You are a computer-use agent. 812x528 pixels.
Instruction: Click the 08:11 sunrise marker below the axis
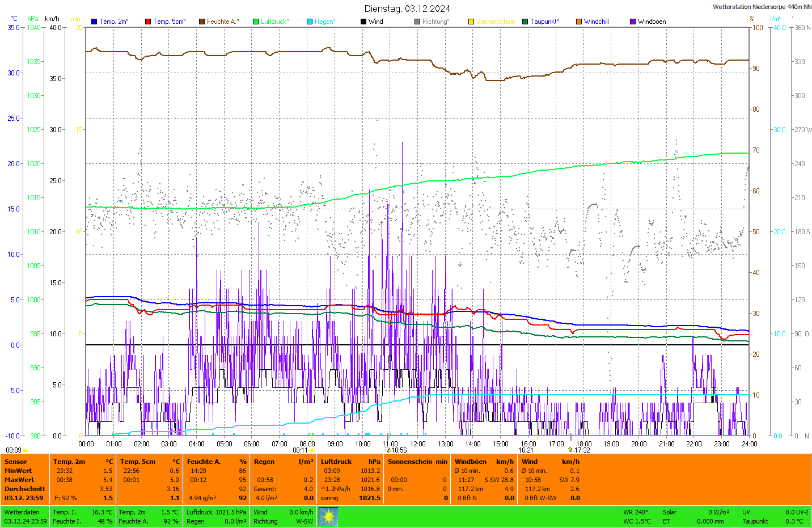tap(301, 450)
